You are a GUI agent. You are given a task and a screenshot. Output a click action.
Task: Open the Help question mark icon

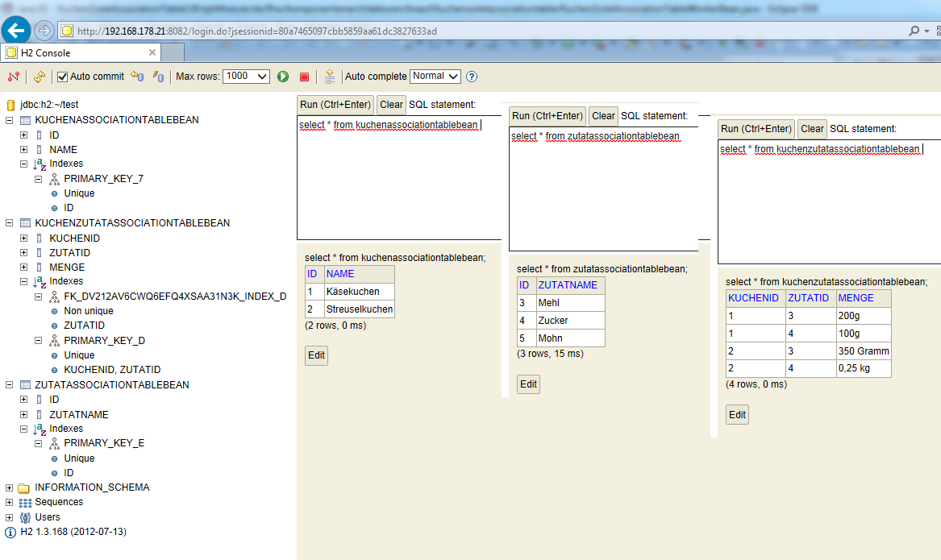coord(472,77)
